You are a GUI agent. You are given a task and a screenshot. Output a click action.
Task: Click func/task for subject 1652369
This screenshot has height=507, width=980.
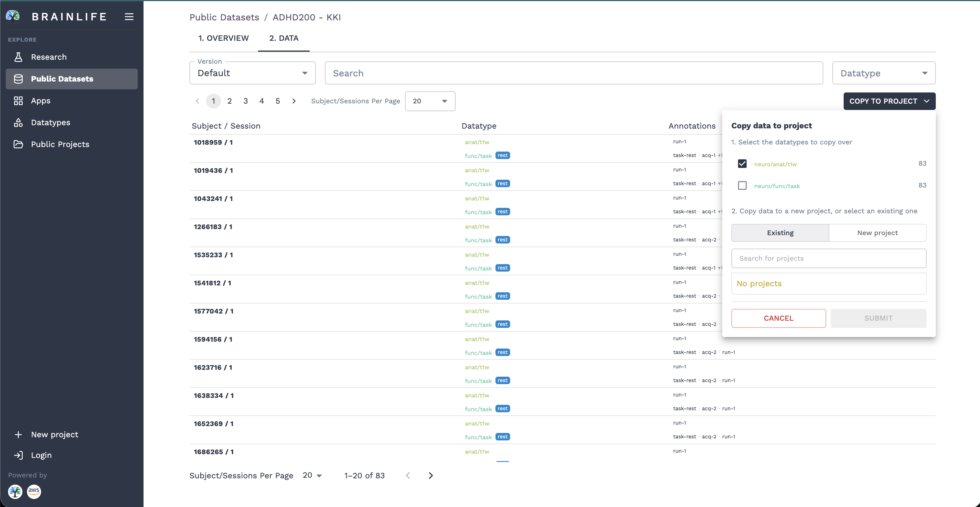pos(478,438)
